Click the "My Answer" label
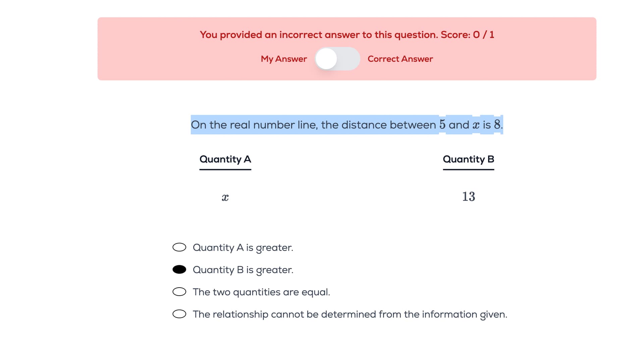The image size is (644, 346). click(x=284, y=59)
